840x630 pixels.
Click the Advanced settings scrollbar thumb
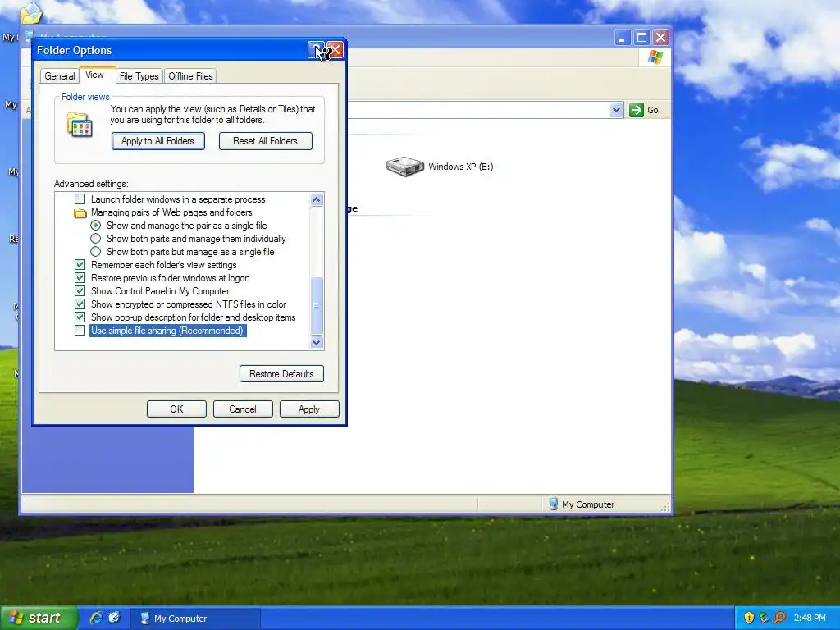pyautogui.click(x=316, y=306)
